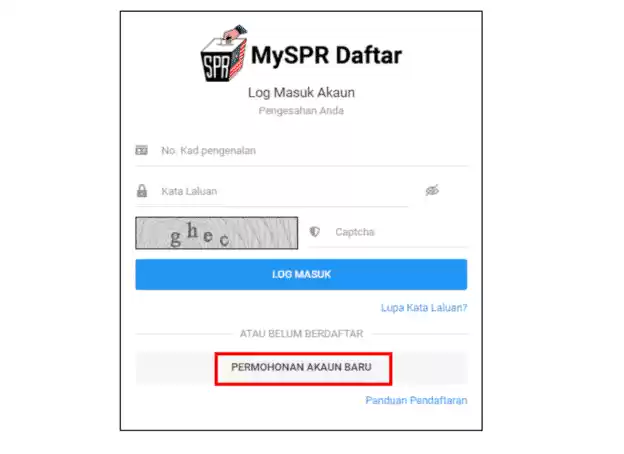Click the letter h in the captcha image

coord(193,230)
